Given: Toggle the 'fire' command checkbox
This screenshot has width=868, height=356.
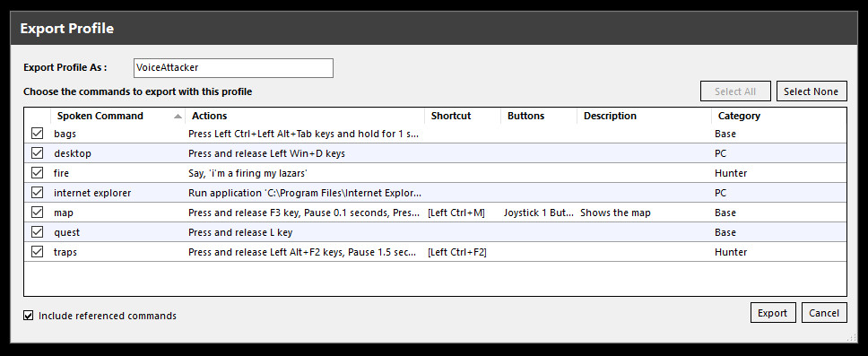Looking at the screenshot, I should (x=37, y=173).
